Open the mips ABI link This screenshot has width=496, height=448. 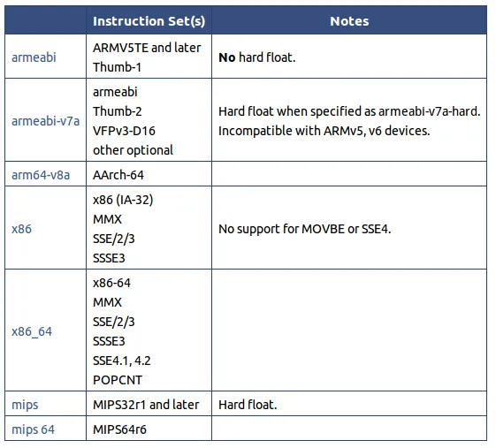(25, 405)
